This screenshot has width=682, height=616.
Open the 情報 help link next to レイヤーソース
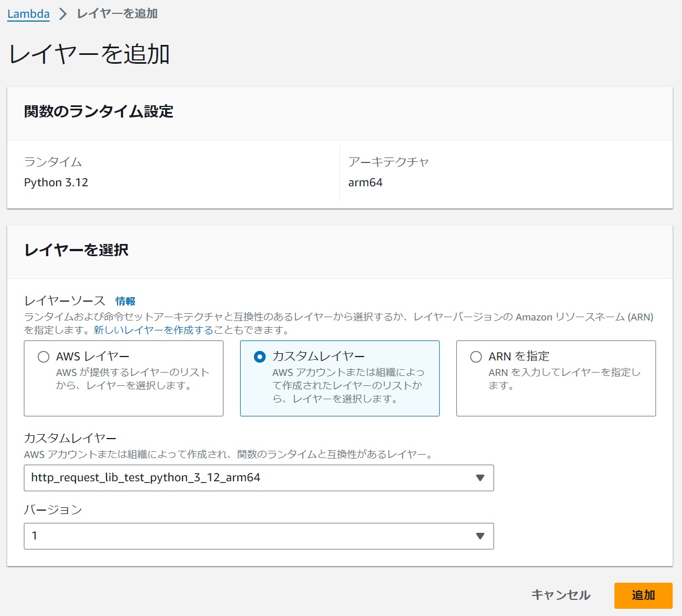[x=125, y=301]
